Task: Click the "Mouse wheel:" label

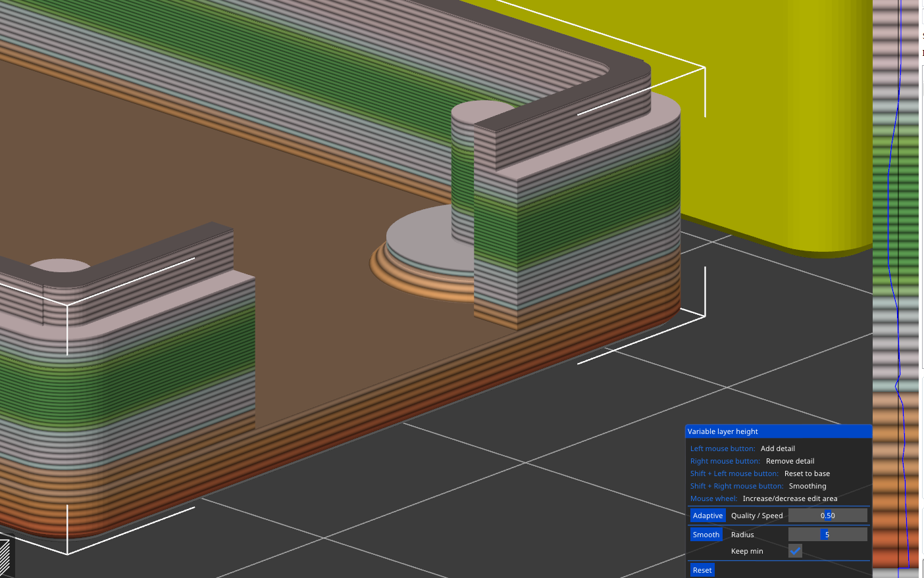Action: point(713,498)
